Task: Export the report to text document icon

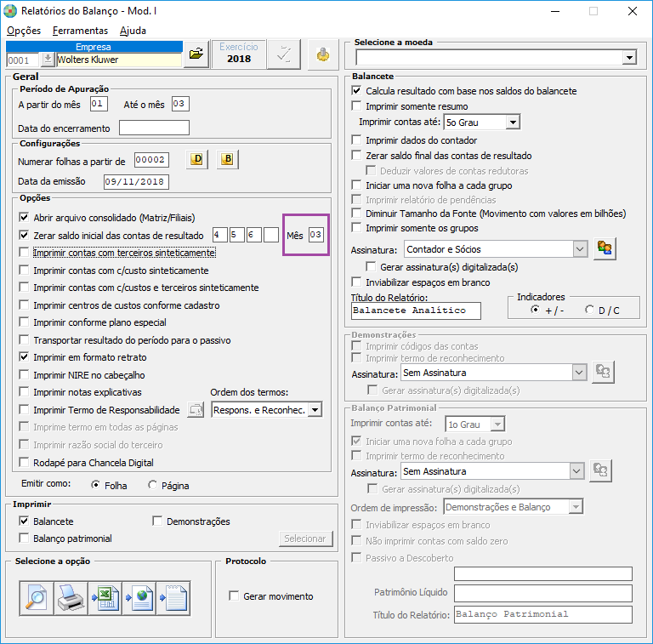Action: point(173,599)
